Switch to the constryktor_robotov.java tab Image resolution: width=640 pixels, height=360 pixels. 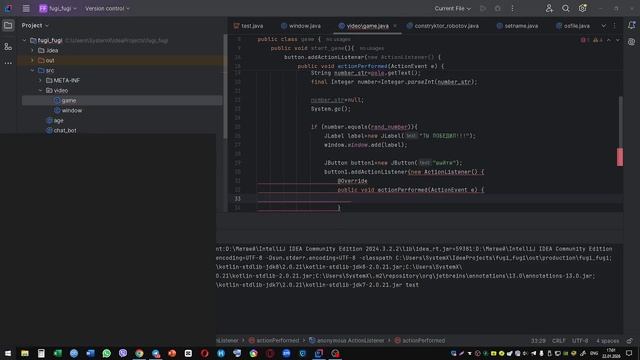442,26
